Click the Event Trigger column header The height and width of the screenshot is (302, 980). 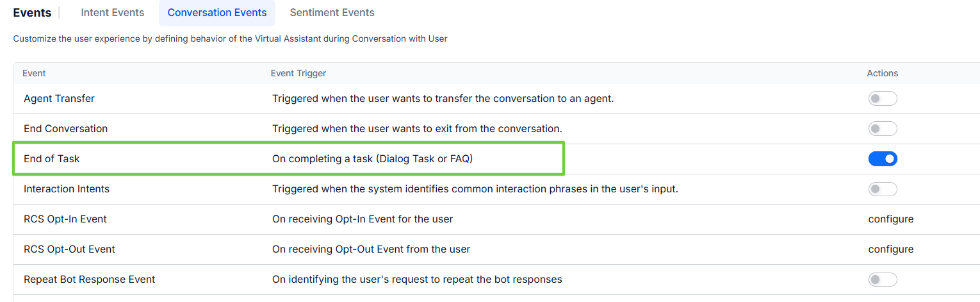(298, 73)
